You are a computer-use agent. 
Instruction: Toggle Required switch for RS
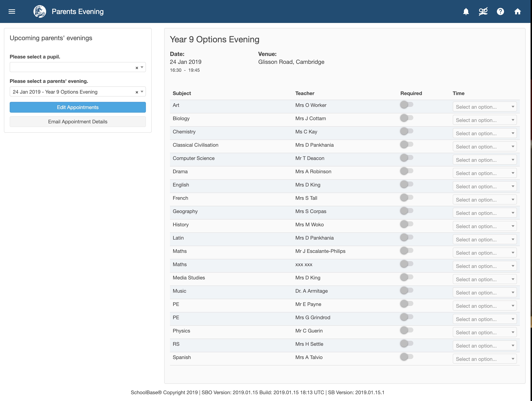click(407, 343)
